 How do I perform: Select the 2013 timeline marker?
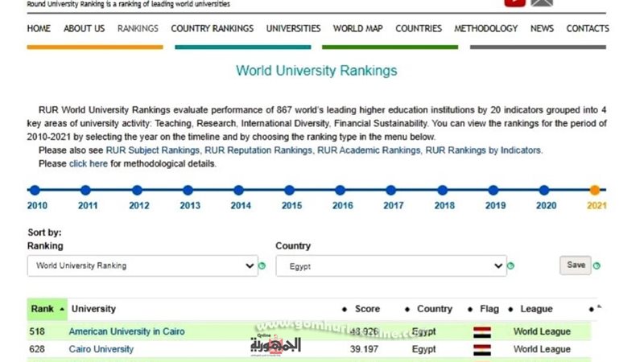[188, 190]
